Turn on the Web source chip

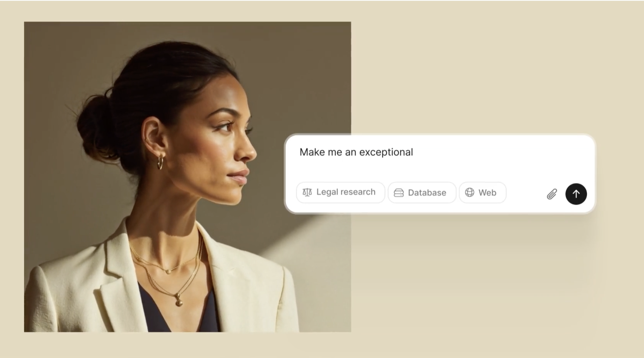click(x=483, y=193)
